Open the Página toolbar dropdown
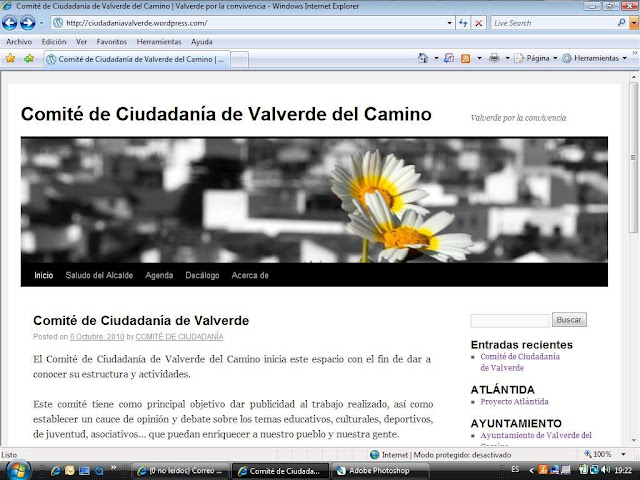This screenshot has width=640, height=480. pyautogui.click(x=536, y=58)
